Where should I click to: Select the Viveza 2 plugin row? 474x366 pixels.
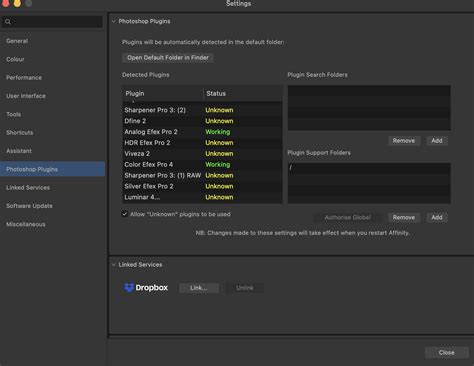202,154
